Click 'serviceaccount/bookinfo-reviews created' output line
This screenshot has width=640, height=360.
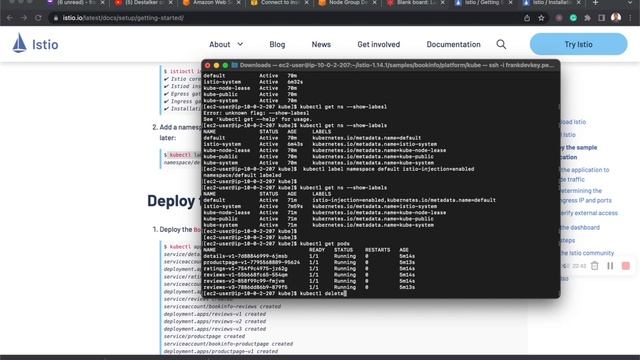222,307
